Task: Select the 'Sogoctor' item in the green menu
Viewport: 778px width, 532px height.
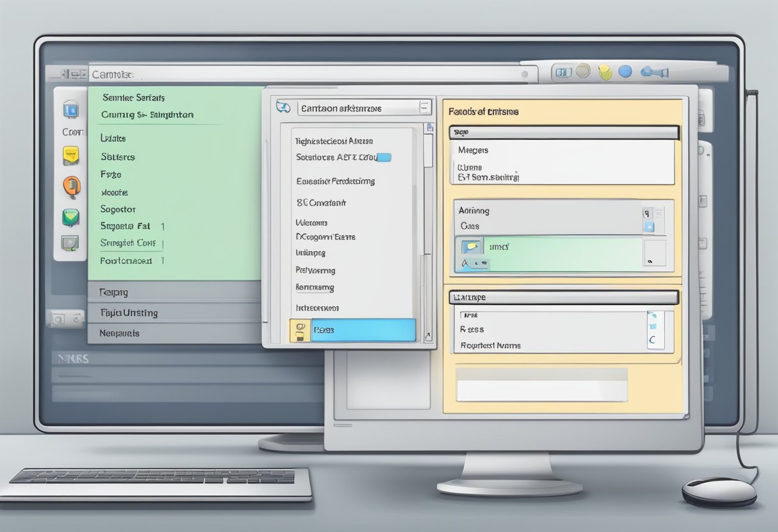Action: 118,209
